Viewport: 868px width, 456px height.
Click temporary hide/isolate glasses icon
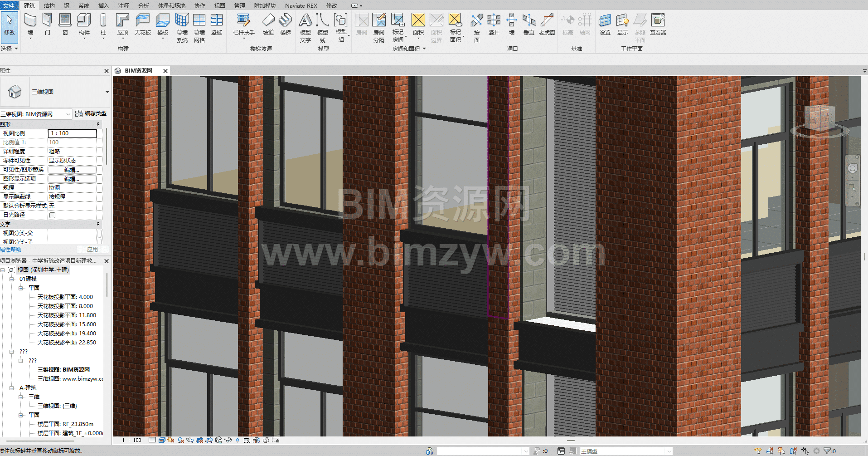pos(228,440)
